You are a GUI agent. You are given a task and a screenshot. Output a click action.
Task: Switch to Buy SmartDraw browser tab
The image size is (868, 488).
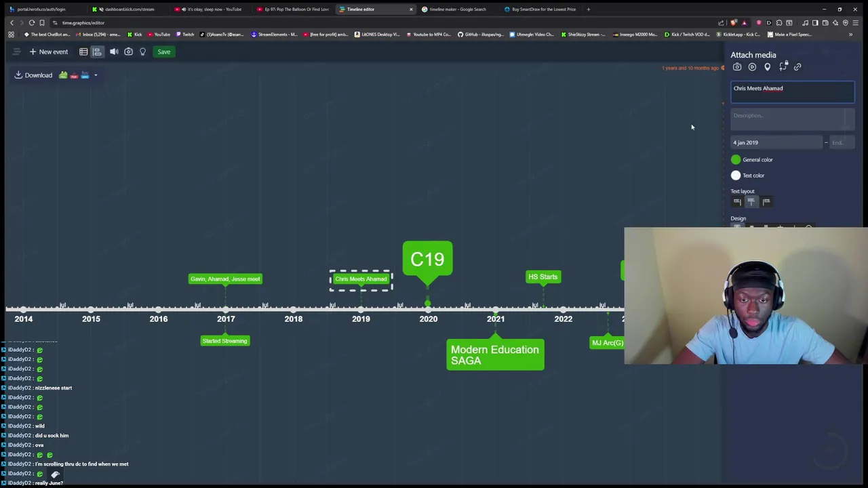[x=540, y=9]
